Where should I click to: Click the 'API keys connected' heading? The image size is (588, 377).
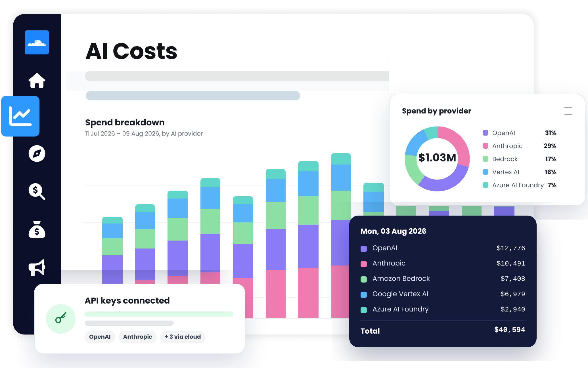(127, 301)
